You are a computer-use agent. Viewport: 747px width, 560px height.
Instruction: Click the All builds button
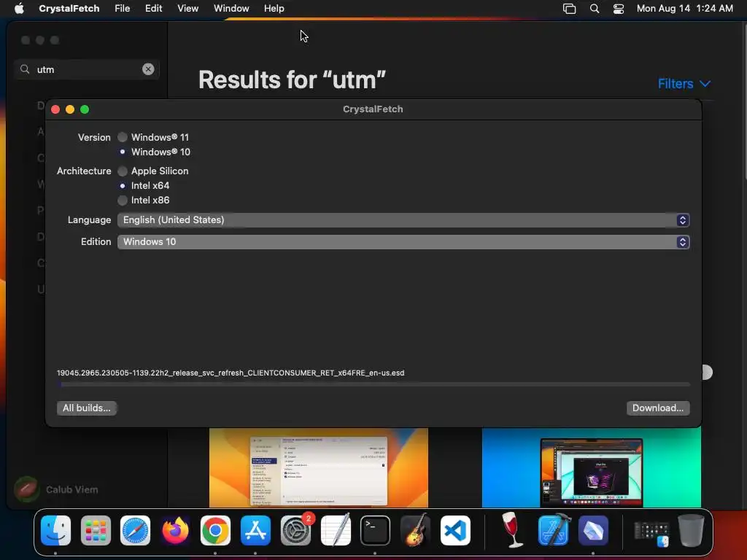(x=87, y=408)
